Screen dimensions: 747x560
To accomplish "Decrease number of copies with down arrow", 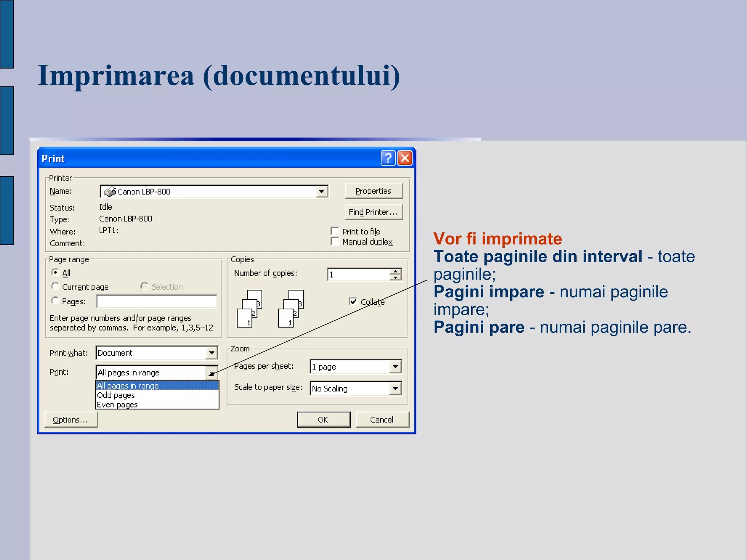I will 395,278.
